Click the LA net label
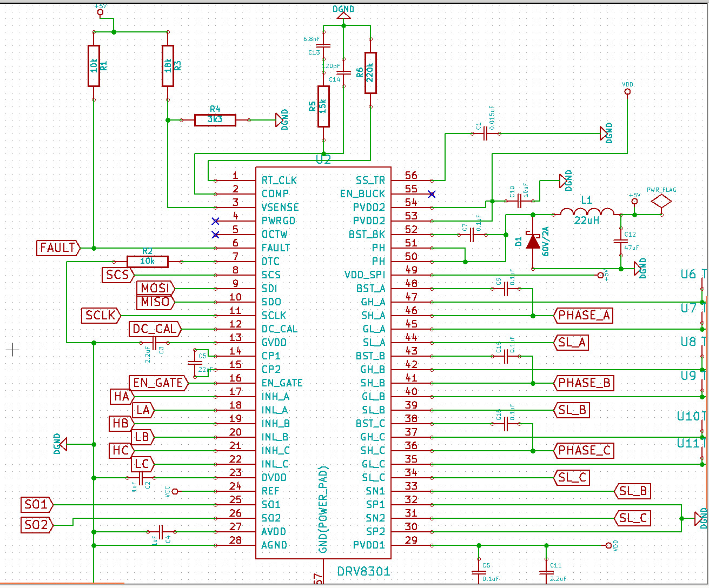 tap(143, 410)
